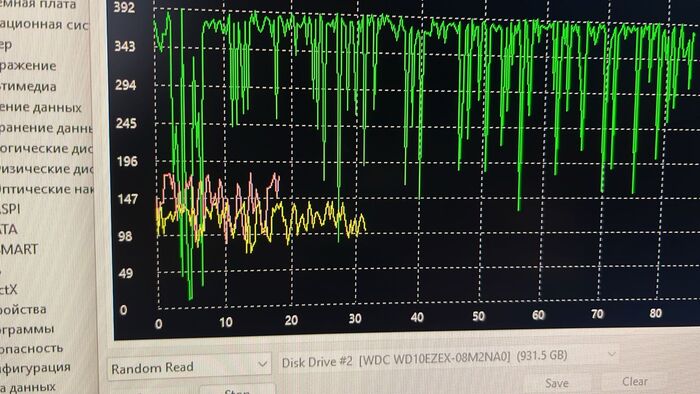Open the Random Read test type dropdown
Image resolution: width=700 pixels, height=394 pixels.
[x=189, y=367]
